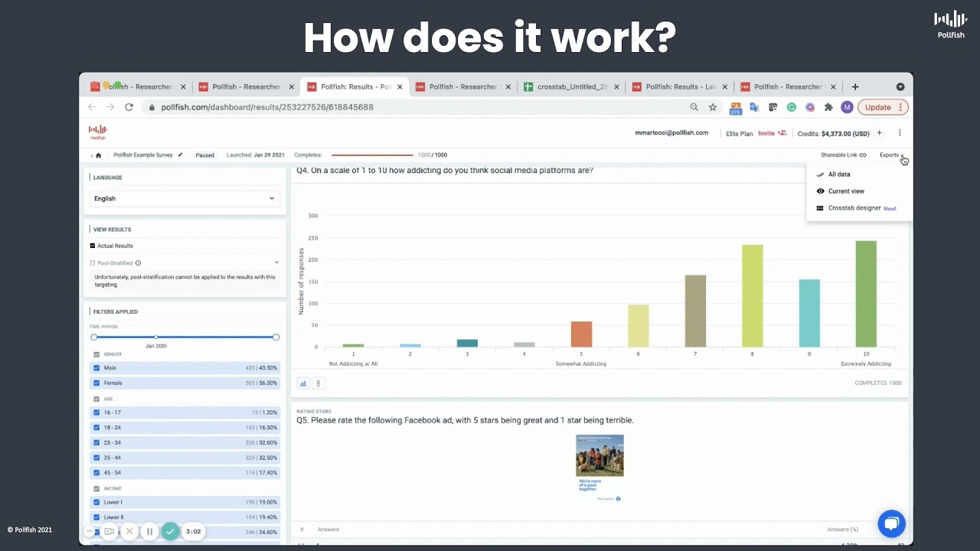The width and height of the screenshot is (980, 551).
Task: Uncheck the Male gender filter
Action: pyautogui.click(x=96, y=368)
